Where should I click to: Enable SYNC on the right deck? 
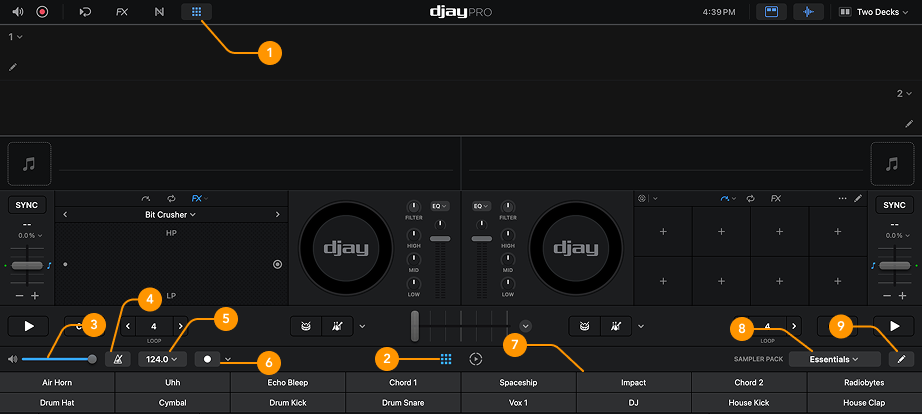coord(894,205)
